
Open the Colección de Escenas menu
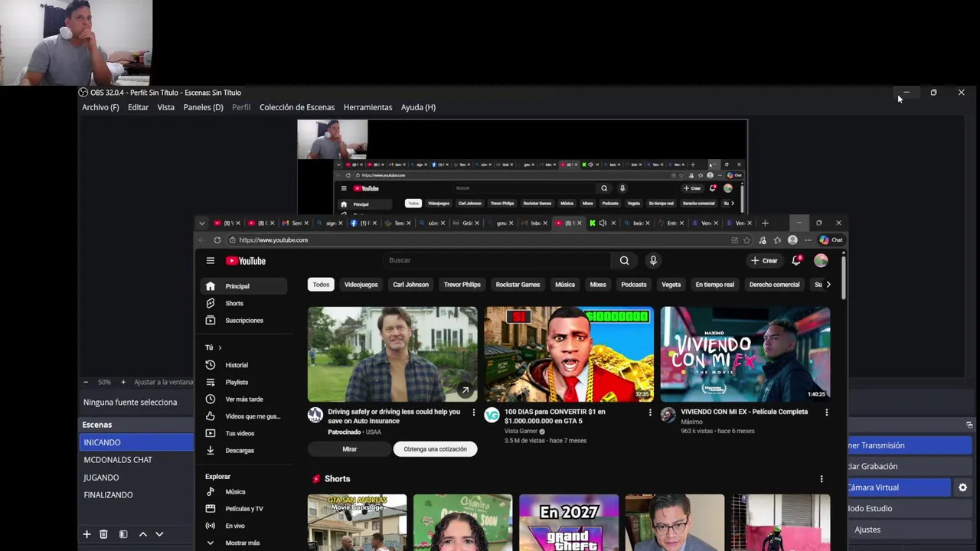pyautogui.click(x=297, y=107)
